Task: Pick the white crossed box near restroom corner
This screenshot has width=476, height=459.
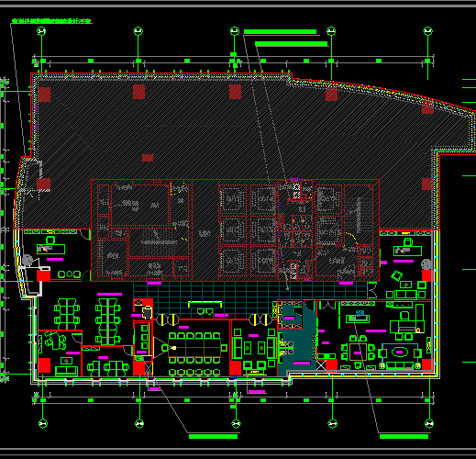Action: tap(321, 365)
